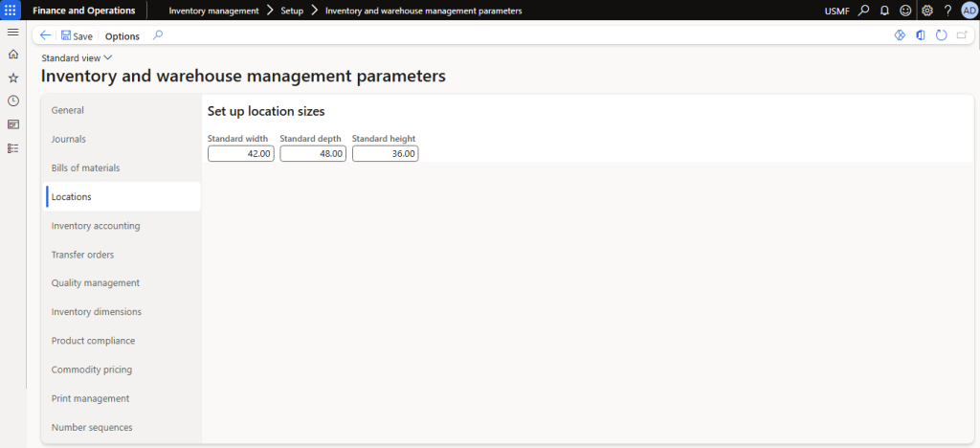Open the Standard view dropdown

(77, 58)
